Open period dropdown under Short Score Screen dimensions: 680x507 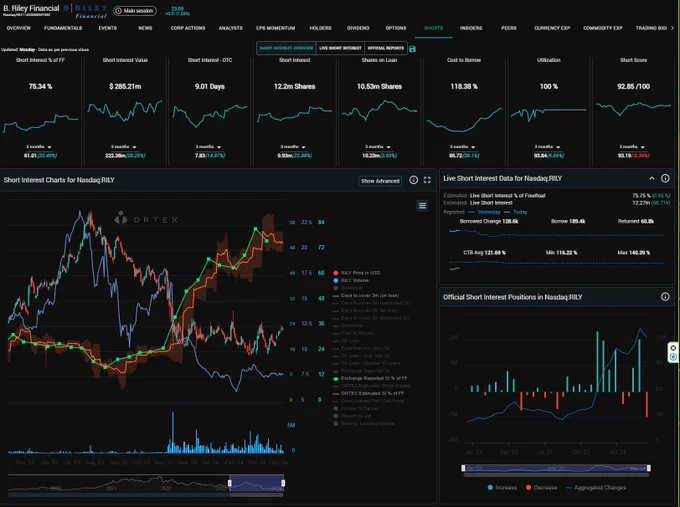(632, 147)
